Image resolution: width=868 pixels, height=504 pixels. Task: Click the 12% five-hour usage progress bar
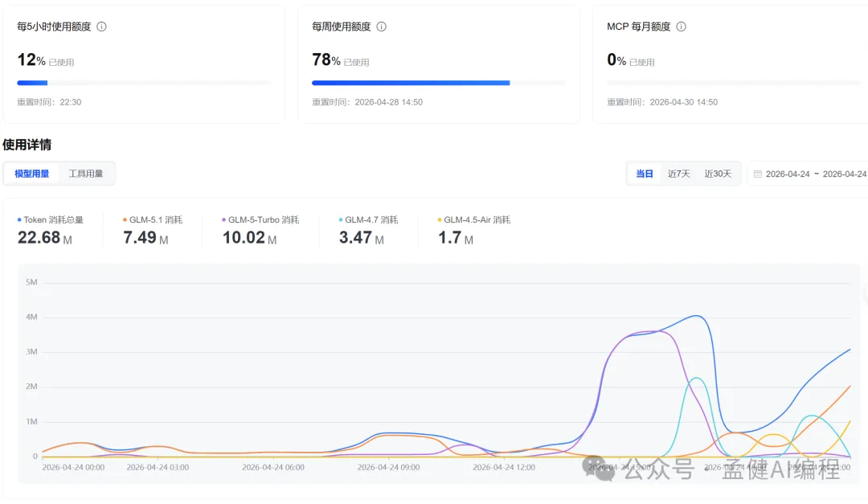pyautogui.click(x=144, y=83)
